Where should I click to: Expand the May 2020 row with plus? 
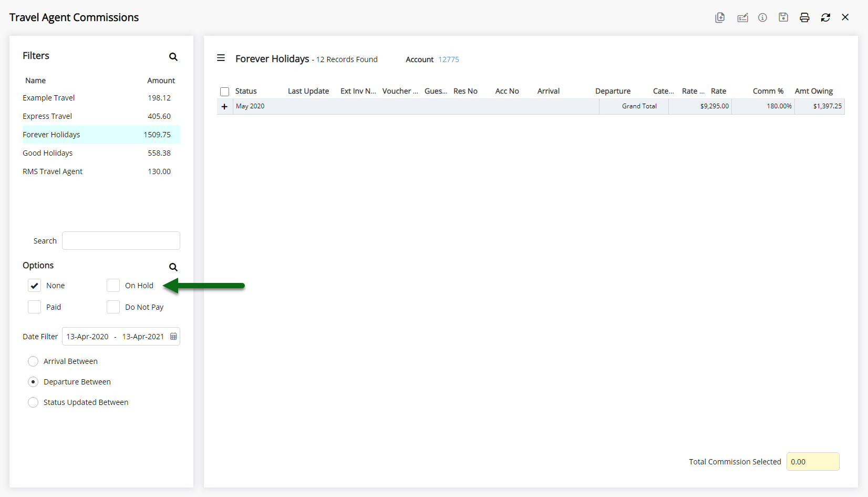[224, 106]
